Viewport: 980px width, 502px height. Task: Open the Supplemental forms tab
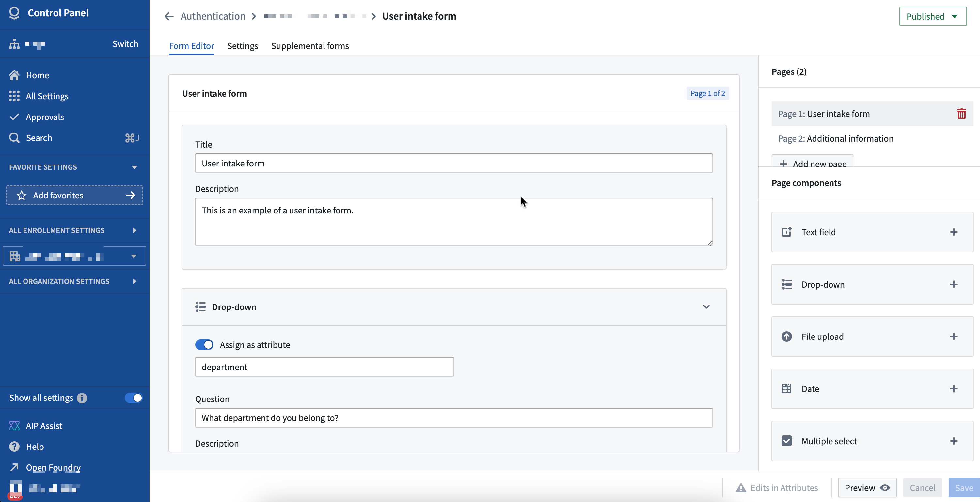310,46
